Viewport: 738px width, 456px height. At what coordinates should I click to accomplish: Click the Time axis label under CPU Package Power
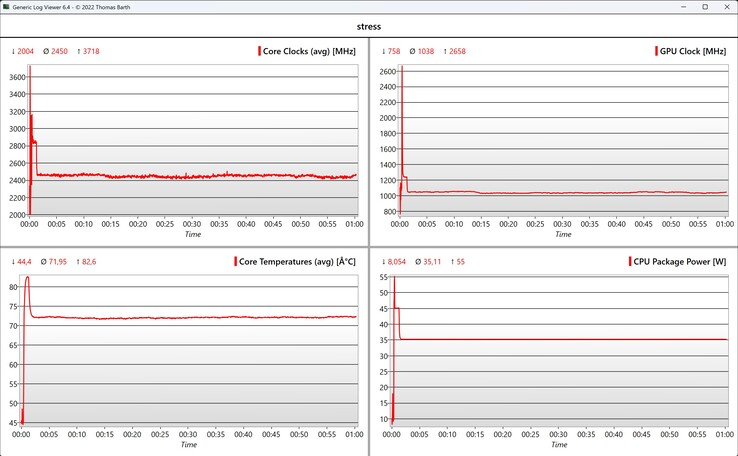[562, 444]
